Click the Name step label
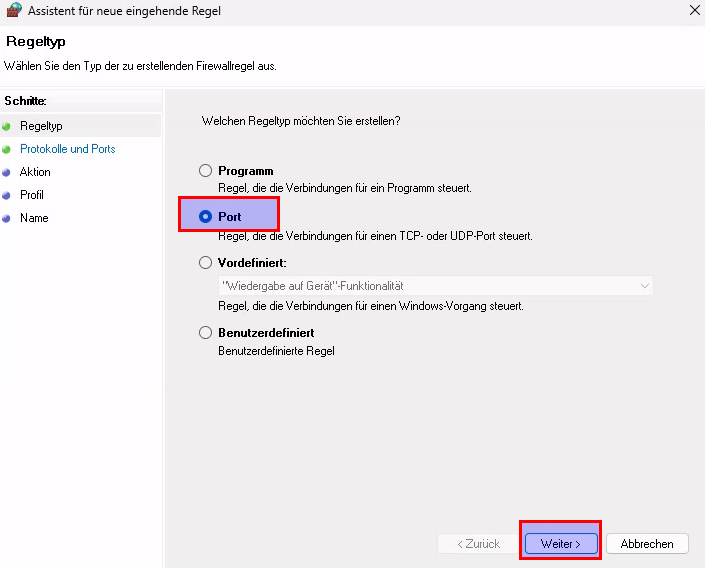Viewport: 705px width, 568px height. [34, 218]
